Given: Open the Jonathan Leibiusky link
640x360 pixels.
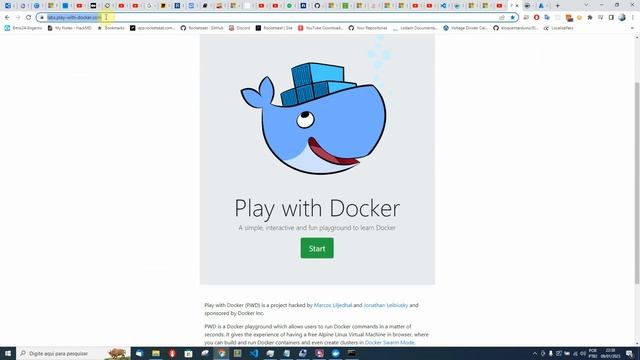Looking at the screenshot, I should [386, 305].
